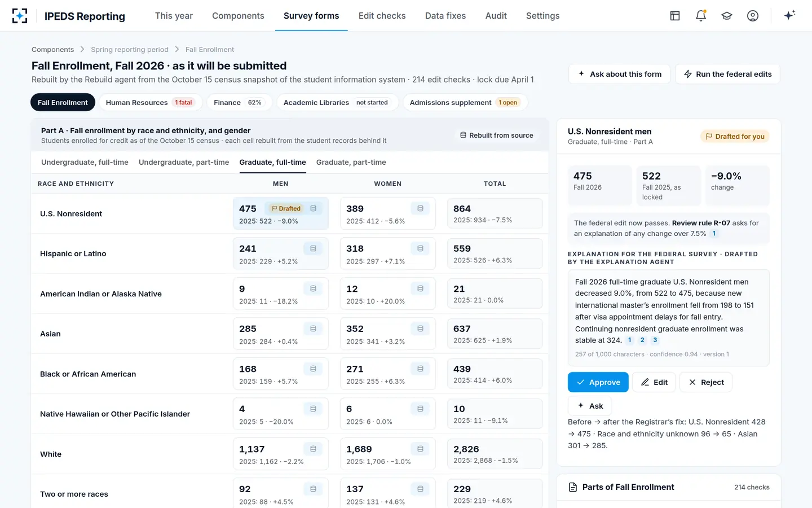Click the Drafted for you badge
The height and width of the screenshot is (508, 812).
pyautogui.click(x=735, y=136)
